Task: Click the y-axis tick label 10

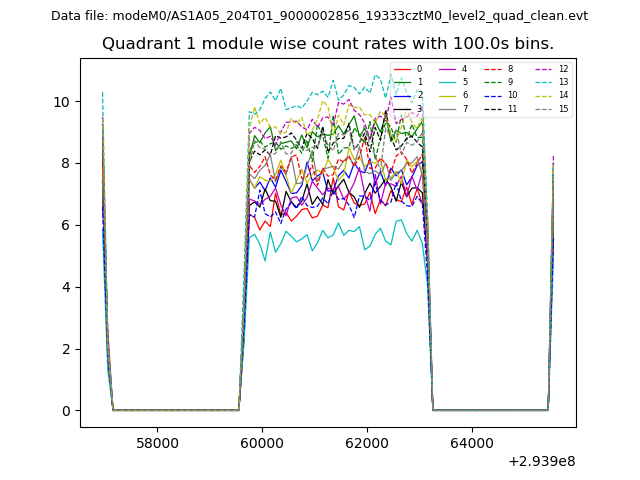Action: (62, 102)
